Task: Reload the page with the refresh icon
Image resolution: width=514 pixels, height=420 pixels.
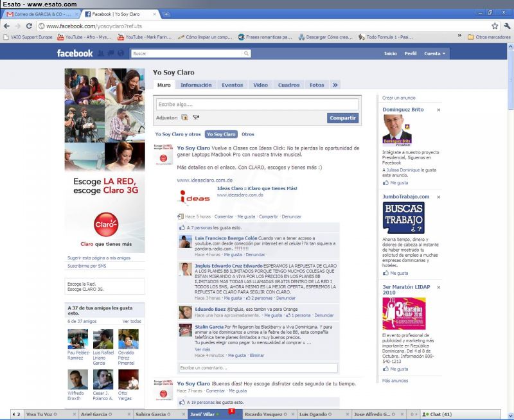Action: coord(29,26)
